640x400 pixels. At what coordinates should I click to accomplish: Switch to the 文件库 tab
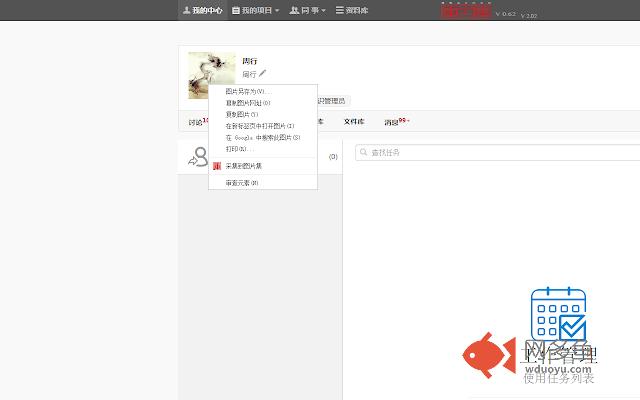pos(354,122)
